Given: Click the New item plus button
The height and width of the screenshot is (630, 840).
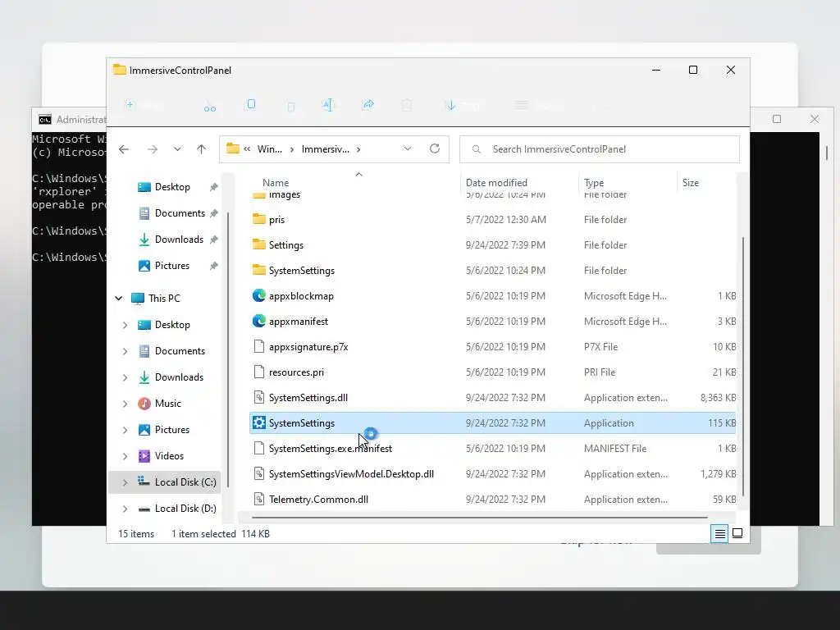Looking at the screenshot, I should pyautogui.click(x=144, y=105).
